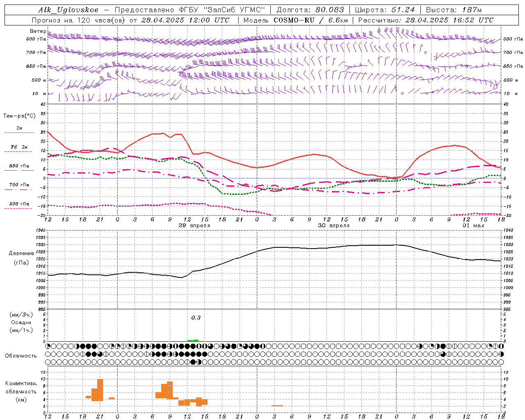The height and width of the screenshot is (420, 525).
Task: Click the '2м' temperature legend label
Action: coord(19,128)
